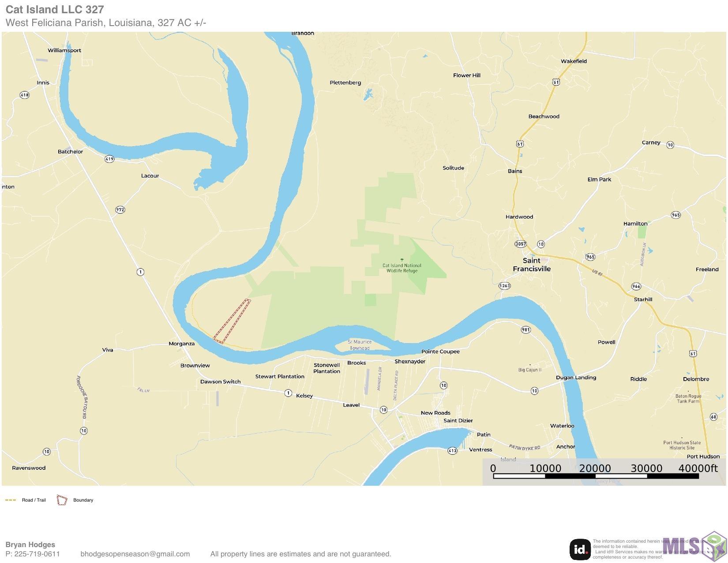Viewport: 728px width, 563px height.
Task: Click the Cat Island Wildlife Refuge marker icon
Action: [402, 260]
